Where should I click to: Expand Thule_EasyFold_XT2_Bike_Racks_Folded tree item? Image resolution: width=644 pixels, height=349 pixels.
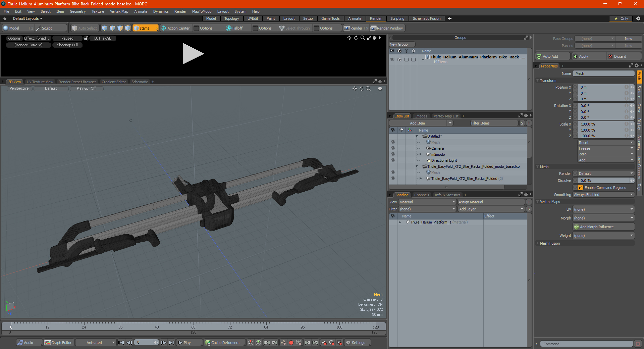tap(421, 179)
